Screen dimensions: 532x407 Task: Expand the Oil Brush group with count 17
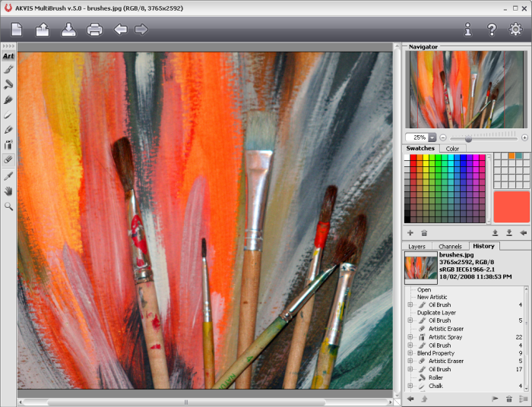point(410,369)
